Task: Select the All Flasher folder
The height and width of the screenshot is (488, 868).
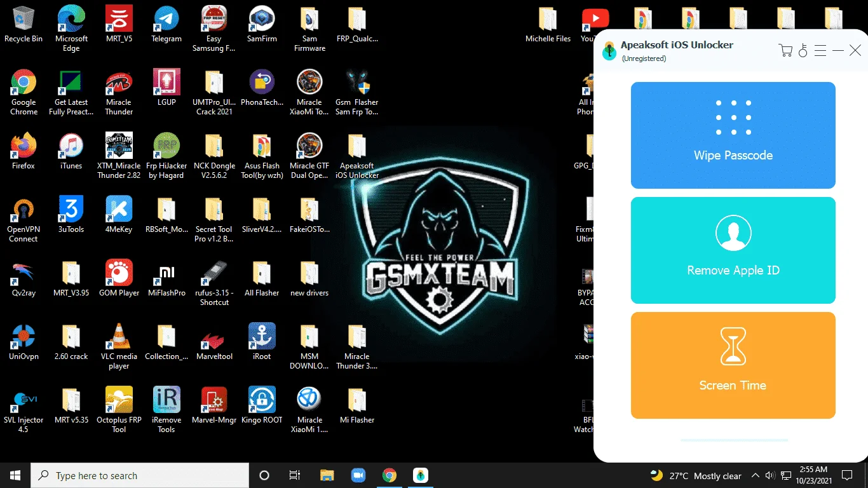Action: coord(262,278)
